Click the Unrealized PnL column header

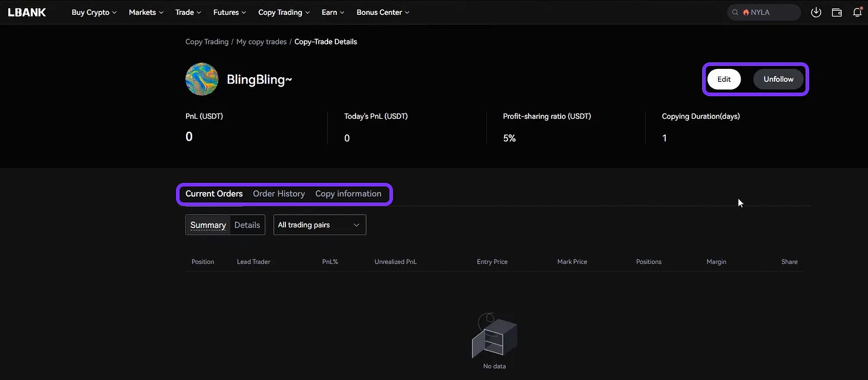pos(395,262)
